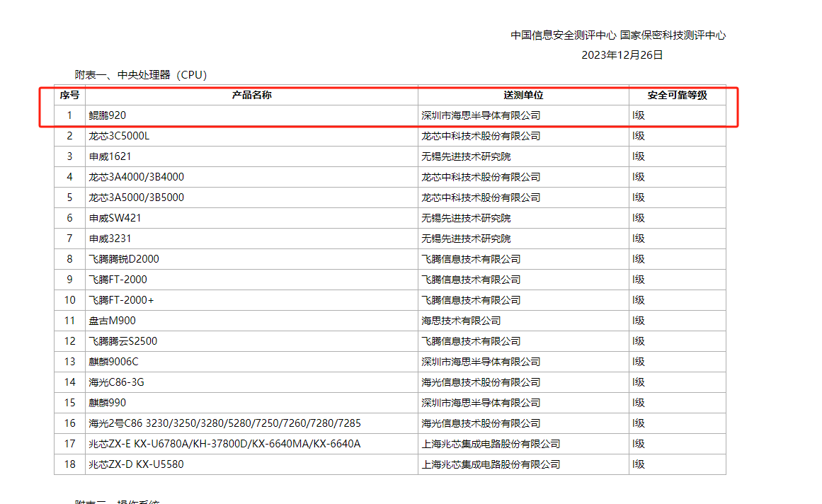Click product name 麒麟9006C
Image resolution: width=822 pixels, height=504 pixels.
[x=114, y=362]
